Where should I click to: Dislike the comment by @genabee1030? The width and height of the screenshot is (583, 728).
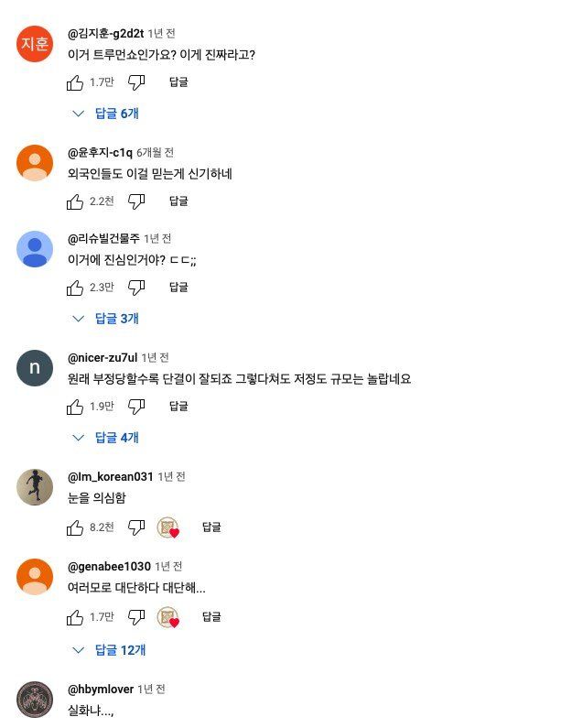(x=136, y=617)
